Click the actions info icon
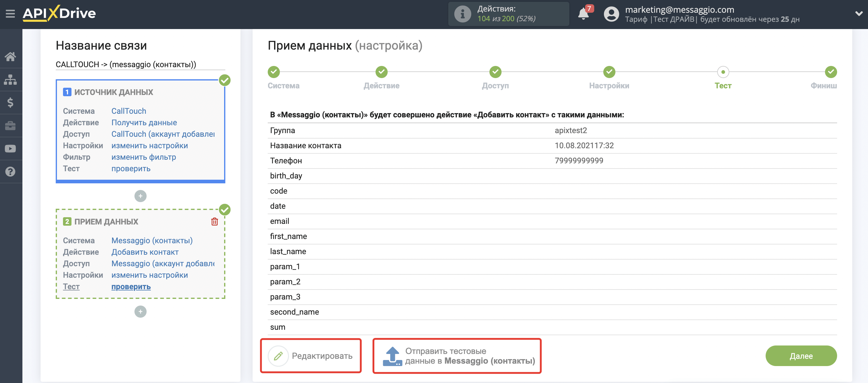 coord(462,14)
